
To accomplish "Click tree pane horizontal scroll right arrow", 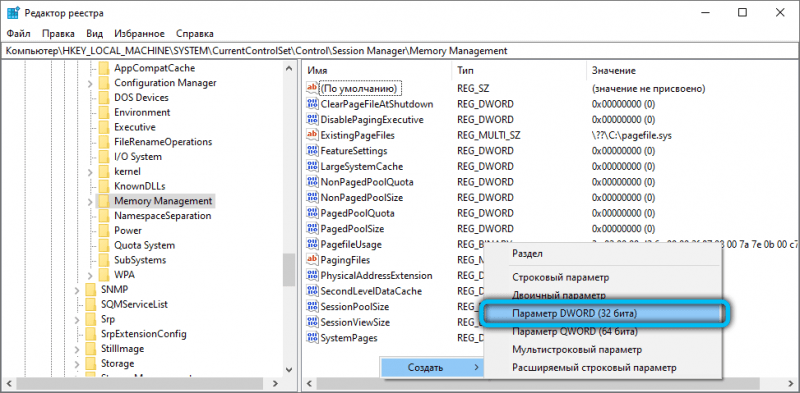I will (x=276, y=383).
